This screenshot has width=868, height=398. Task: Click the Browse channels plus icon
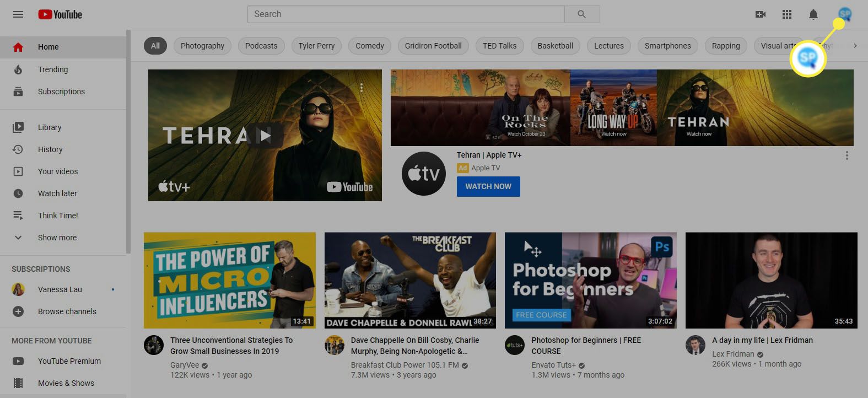(x=18, y=311)
